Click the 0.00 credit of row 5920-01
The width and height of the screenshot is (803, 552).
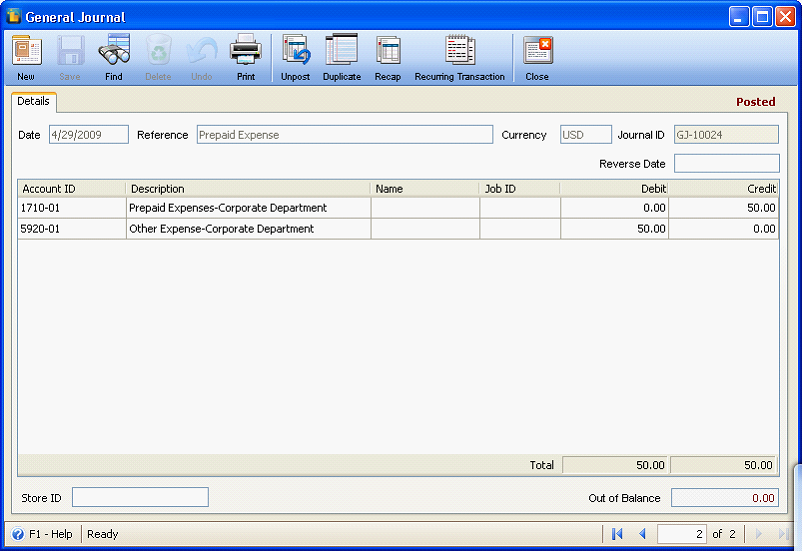point(723,229)
